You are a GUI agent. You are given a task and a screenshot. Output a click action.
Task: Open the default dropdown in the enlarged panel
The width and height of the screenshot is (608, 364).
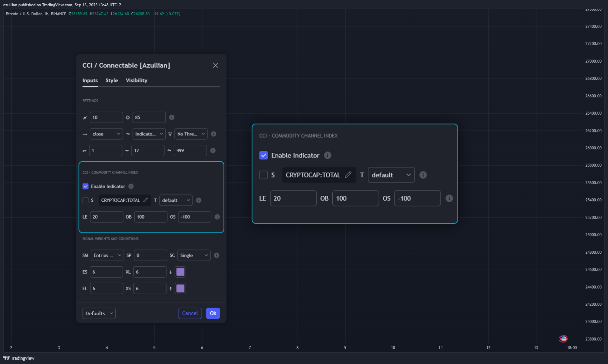pos(391,175)
